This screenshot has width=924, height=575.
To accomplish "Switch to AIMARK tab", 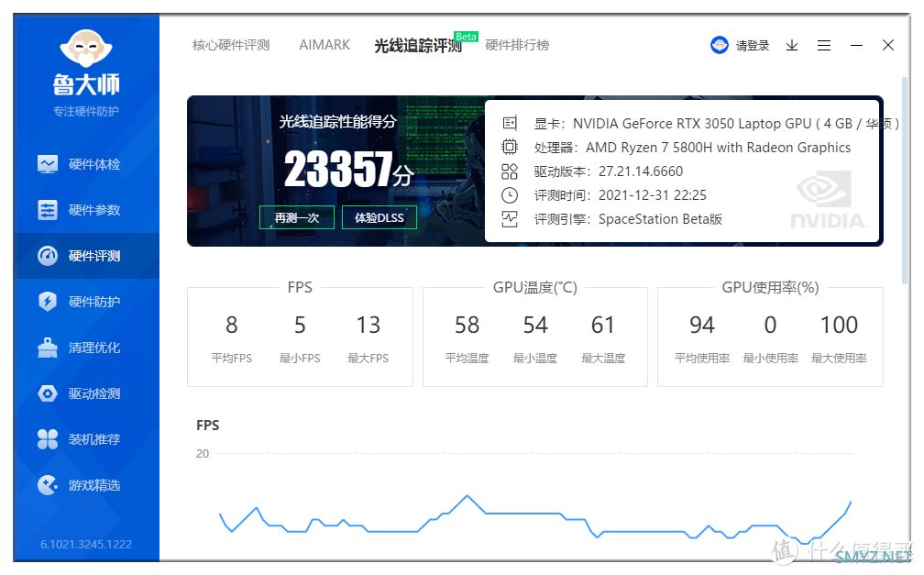I will 324,45.
